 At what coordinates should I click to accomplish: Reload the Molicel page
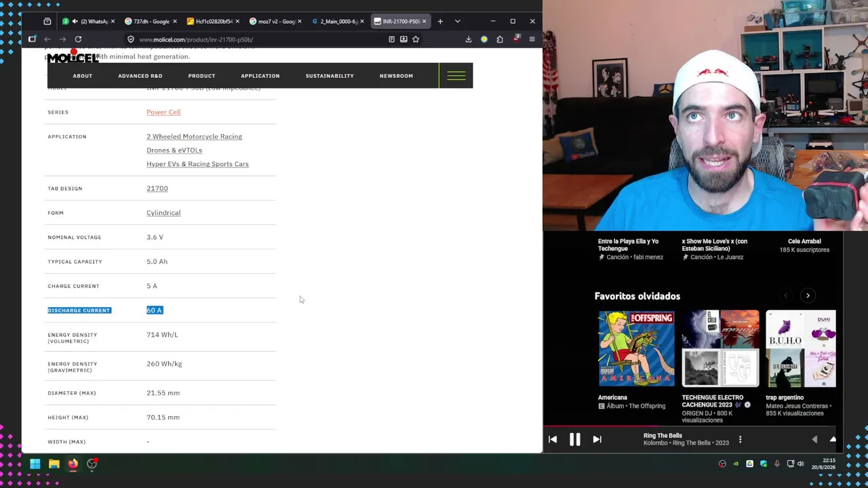tap(78, 39)
